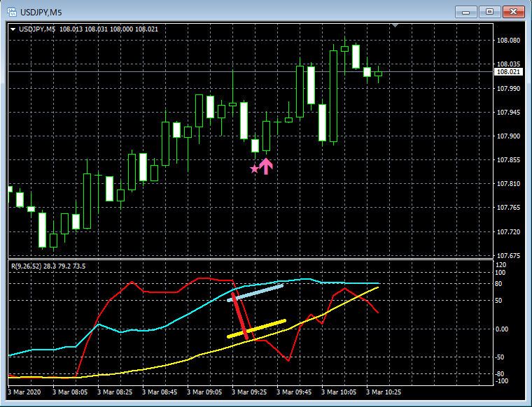This screenshot has width=532, height=407.
Task: Select the thick light-blue trend line
Action: click(255, 293)
